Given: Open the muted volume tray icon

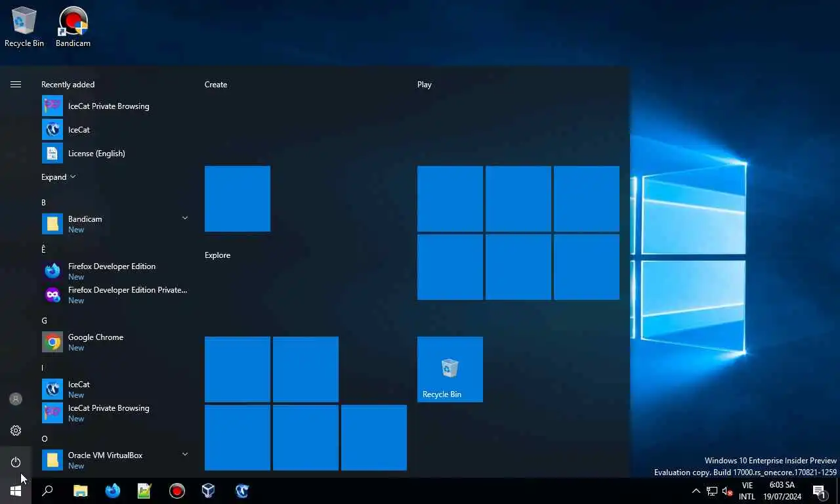Looking at the screenshot, I should click(x=727, y=491).
